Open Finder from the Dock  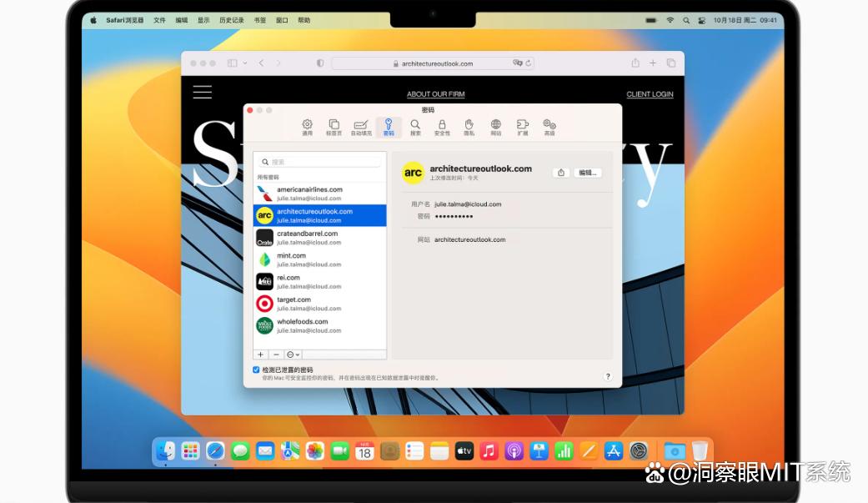pos(166,451)
